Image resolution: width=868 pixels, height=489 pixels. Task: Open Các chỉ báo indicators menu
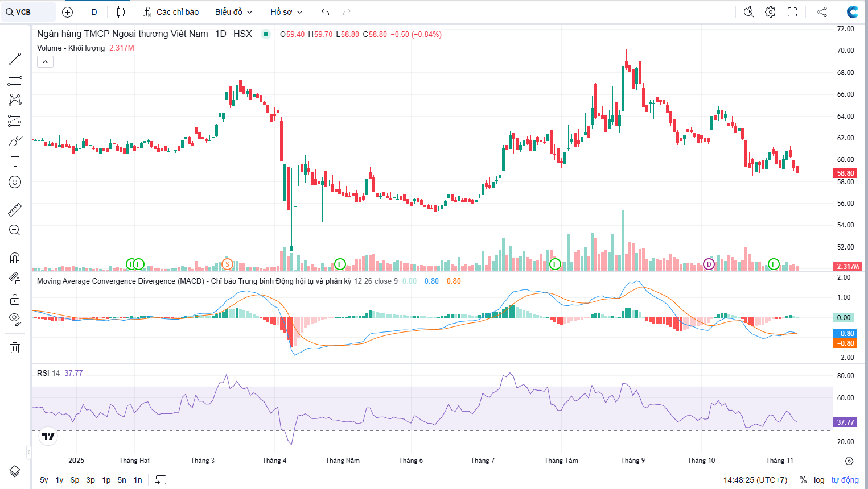click(x=171, y=12)
